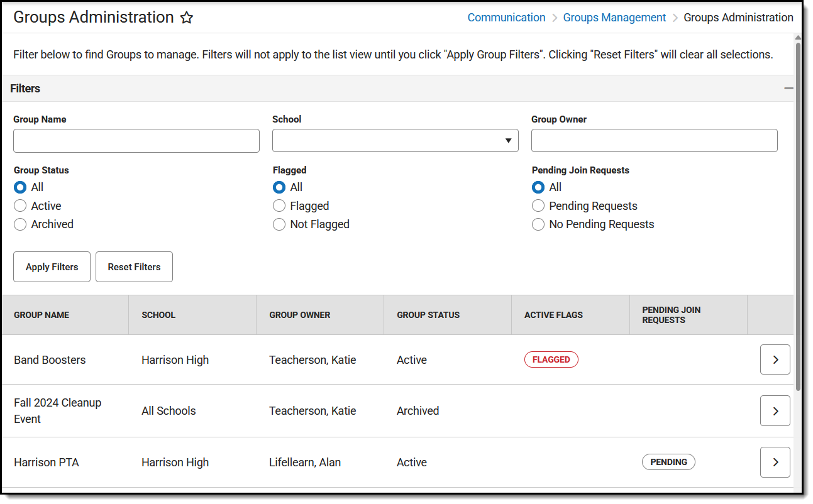Image resolution: width=813 pixels, height=504 pixels.
Task: Choose No Pending Requests filter
Action: pos(538,224)
